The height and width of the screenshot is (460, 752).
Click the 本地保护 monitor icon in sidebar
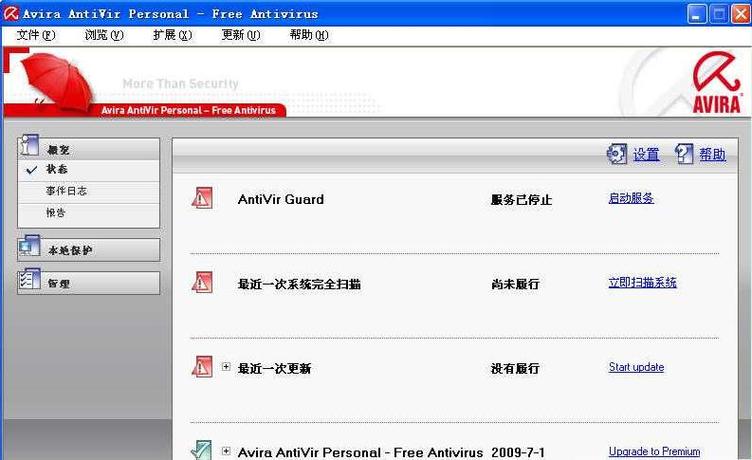pos(29,249)
